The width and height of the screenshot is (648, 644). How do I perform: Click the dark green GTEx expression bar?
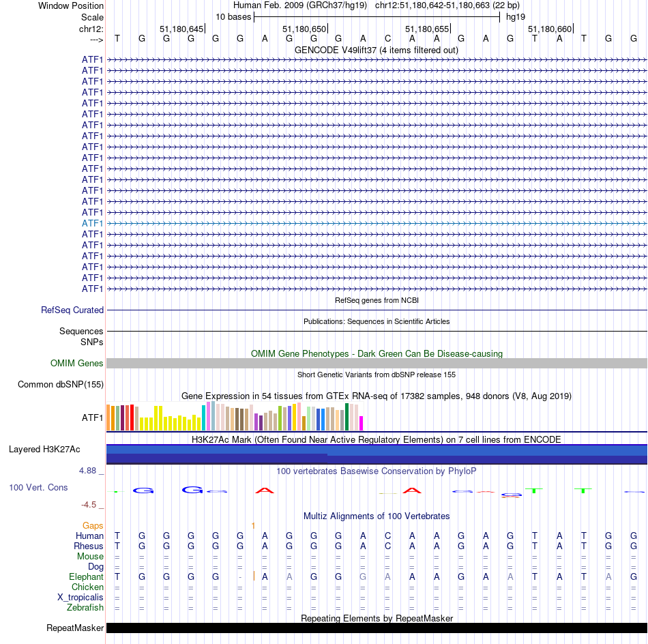[347, 417]
